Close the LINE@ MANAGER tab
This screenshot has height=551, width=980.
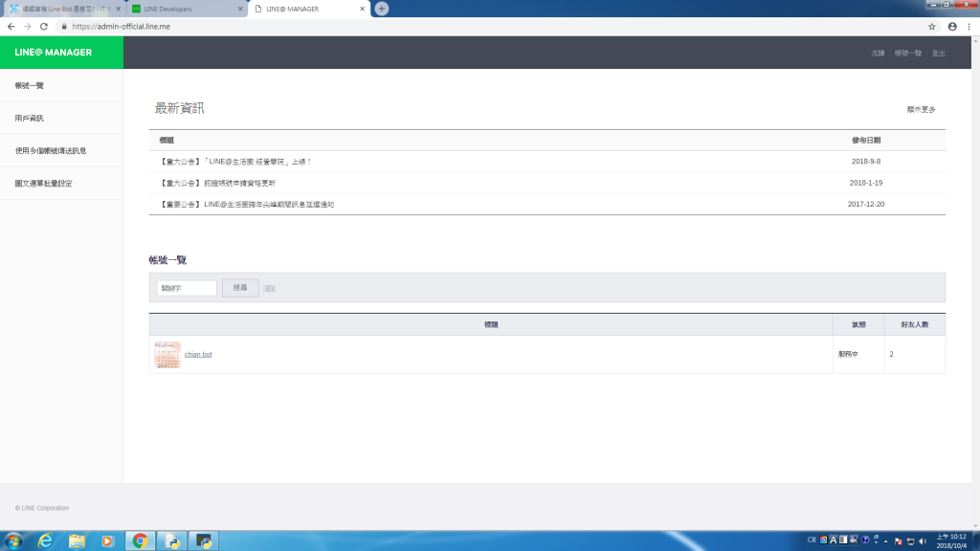point(362,9)
